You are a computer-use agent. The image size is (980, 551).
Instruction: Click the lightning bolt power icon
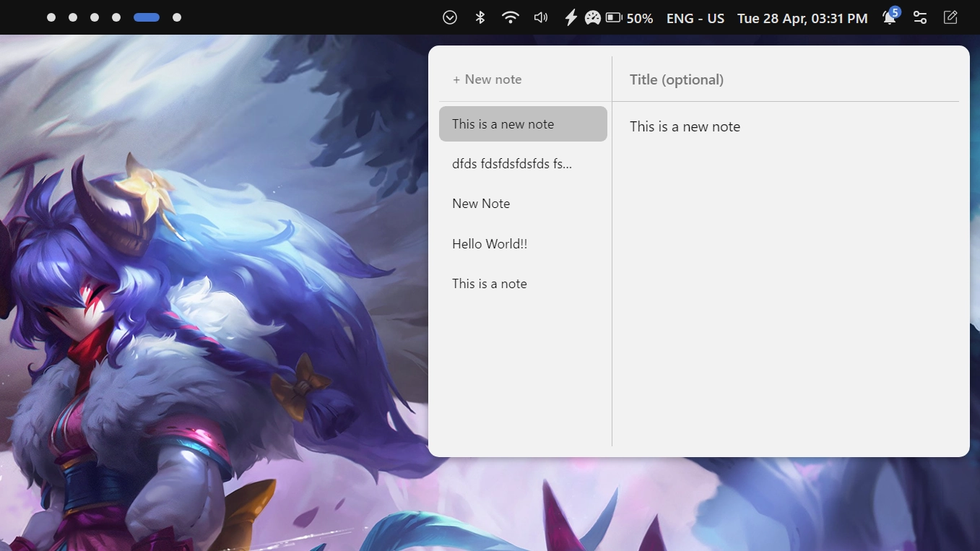point(571,18)
